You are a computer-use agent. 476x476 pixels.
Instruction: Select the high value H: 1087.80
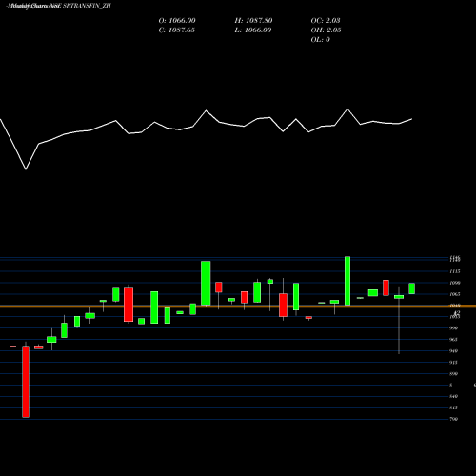point(253,21)
